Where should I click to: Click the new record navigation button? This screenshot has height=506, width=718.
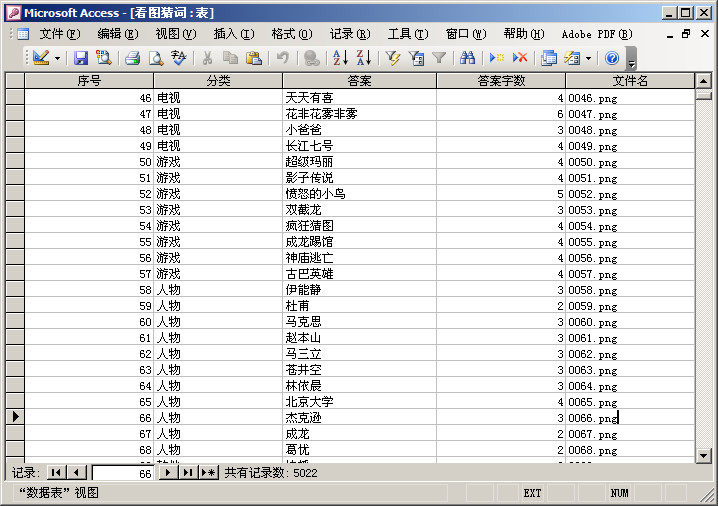pyautogui.click(x=209, y=473)
